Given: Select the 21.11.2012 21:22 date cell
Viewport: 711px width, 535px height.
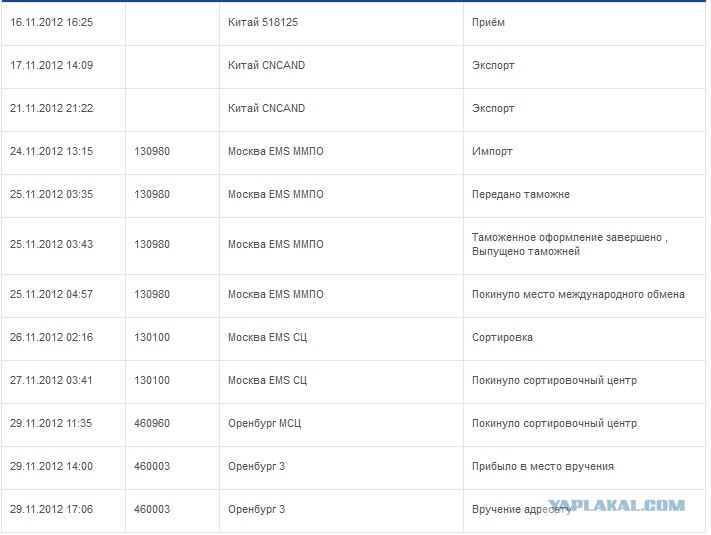Looking at the screenshot, I should pyautogui.click(x=51, y=108).
